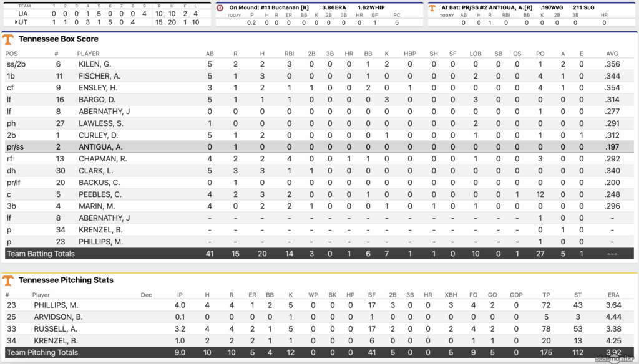The height and width of the screenshot is (364, 639).
Task: Click the AVG column header in box score
Action: (612, 54)
